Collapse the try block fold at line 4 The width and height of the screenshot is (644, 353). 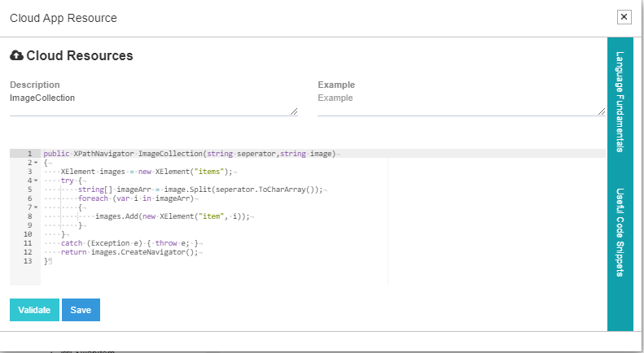click(36, 181)
